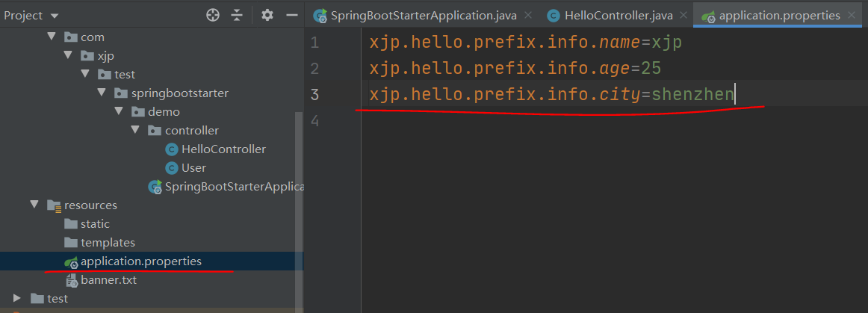Close the application.properties tab
This screenshot has width=868, height=313.
click(x=852, y=16)
